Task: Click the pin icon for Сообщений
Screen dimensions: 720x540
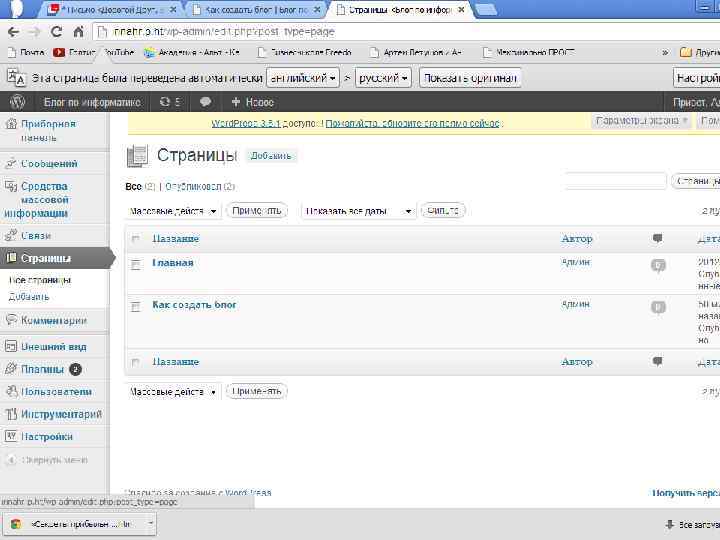Action: pos(11,163)
